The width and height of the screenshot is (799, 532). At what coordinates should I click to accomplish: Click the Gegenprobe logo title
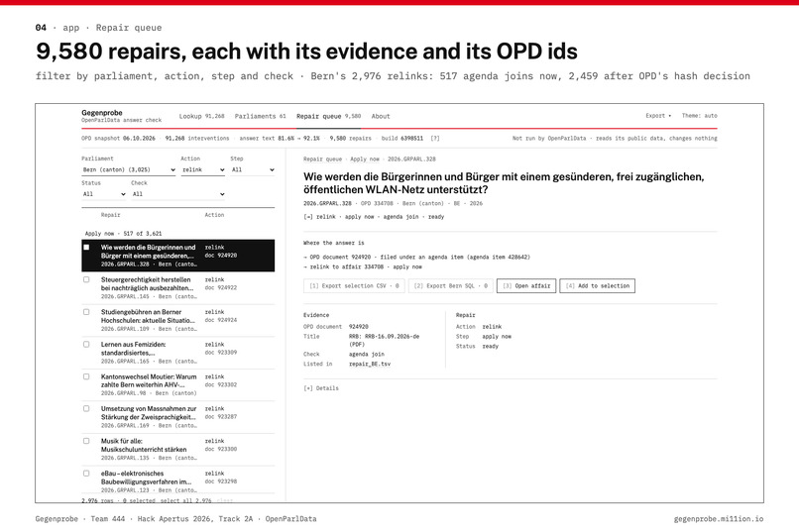point(102,113)
